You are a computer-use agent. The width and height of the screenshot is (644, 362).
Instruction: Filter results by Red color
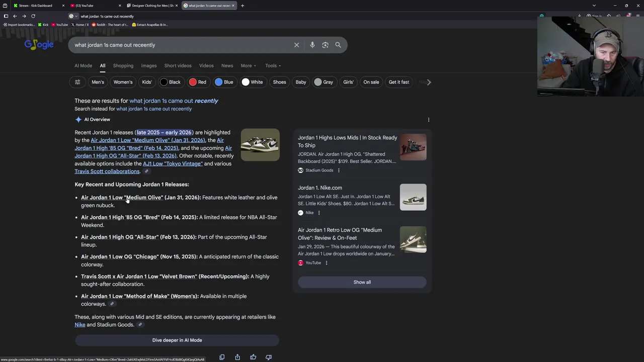click(198, 82)
